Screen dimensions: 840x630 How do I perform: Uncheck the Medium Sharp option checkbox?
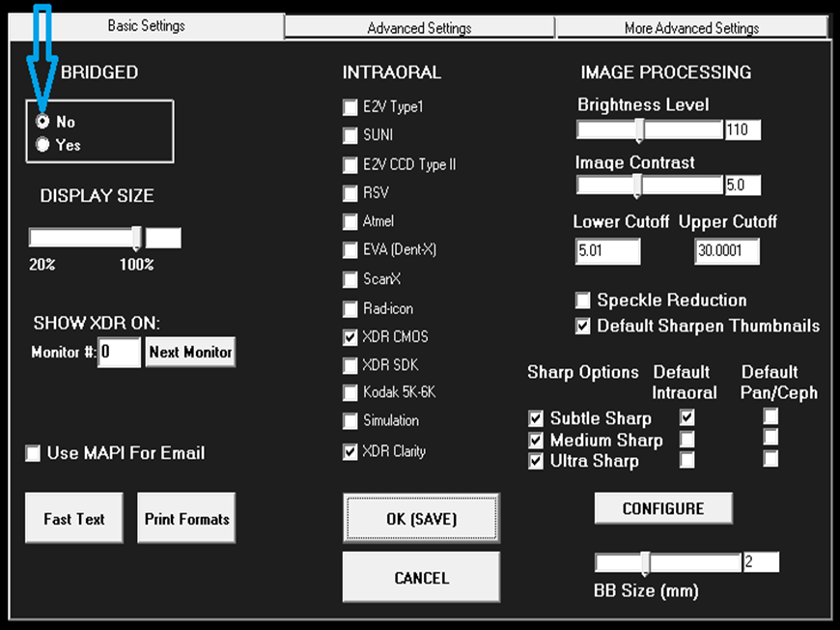[536, 441]
